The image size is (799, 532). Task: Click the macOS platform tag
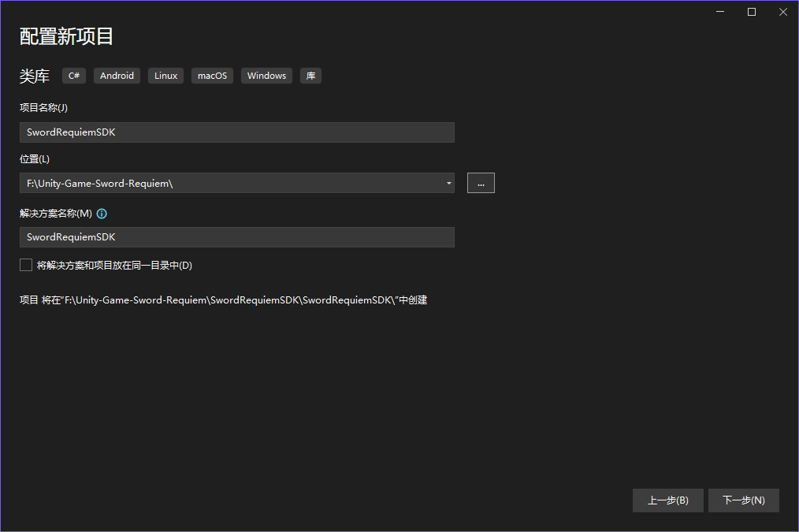pos(212,76)
